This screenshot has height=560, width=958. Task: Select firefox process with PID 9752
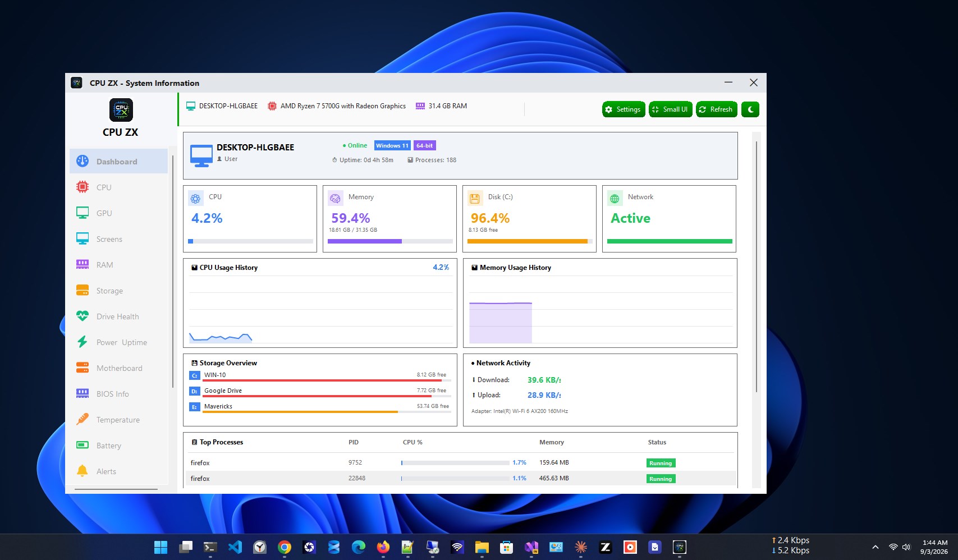461,463
